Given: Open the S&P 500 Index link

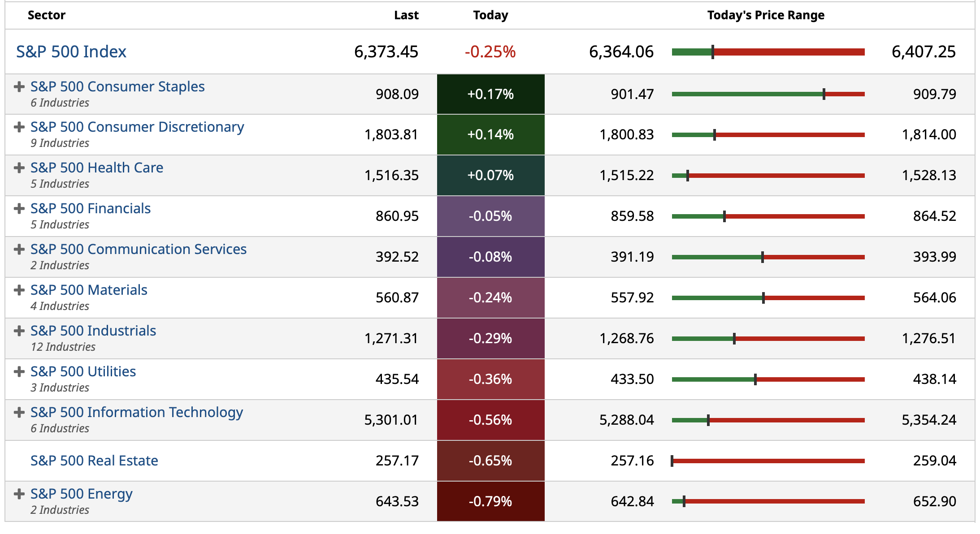Looking at the screenshot, I should tap(71, 52).
